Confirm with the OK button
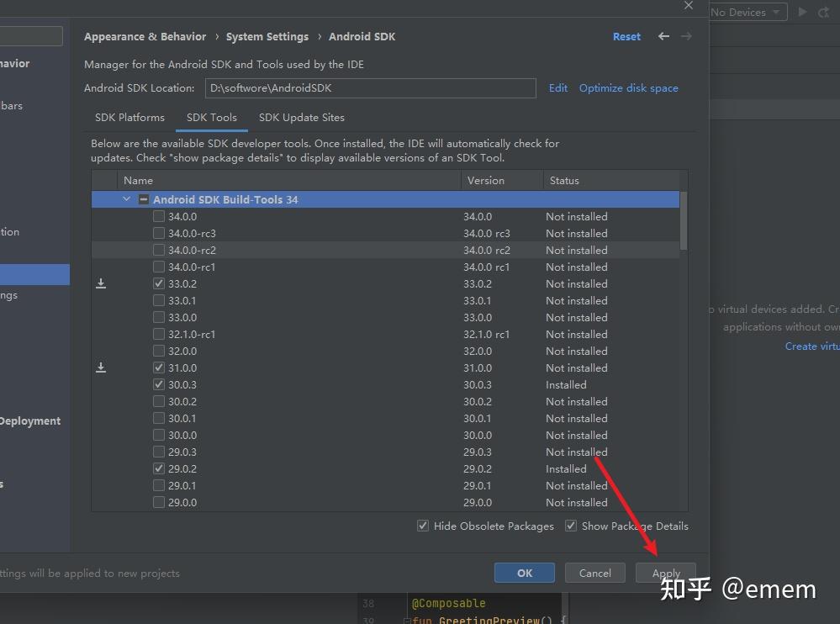840x624 pixels. click(x=525, y=573)
